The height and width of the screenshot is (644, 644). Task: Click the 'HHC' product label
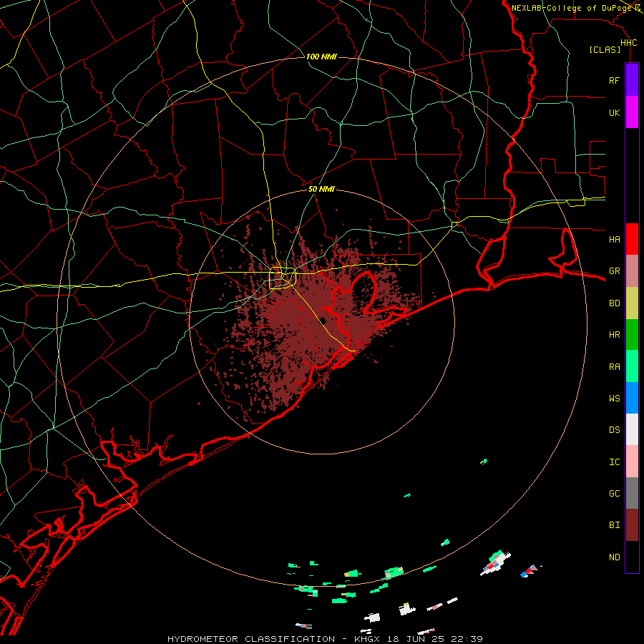click(629, 43)
